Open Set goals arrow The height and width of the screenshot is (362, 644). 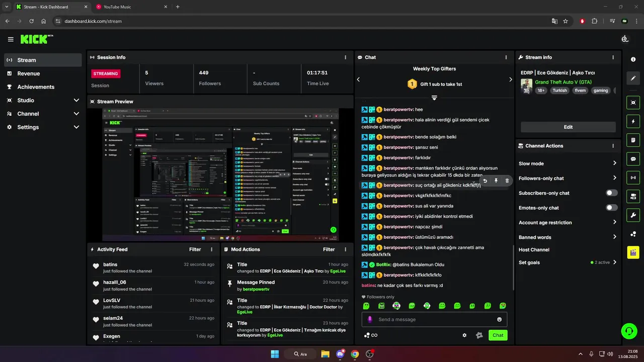(614, 262)
